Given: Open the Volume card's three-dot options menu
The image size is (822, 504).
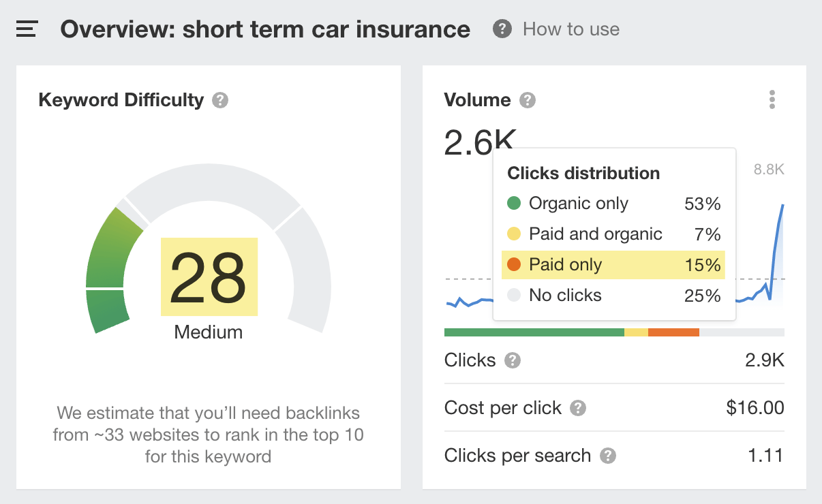Looking at the screenshot, I should 772,99.
